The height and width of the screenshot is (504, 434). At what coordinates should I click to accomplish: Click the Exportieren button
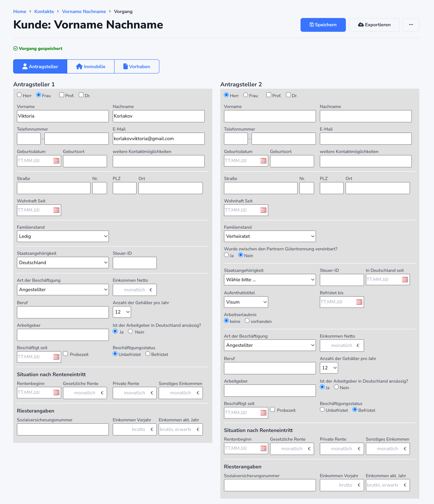pos(374,25)
